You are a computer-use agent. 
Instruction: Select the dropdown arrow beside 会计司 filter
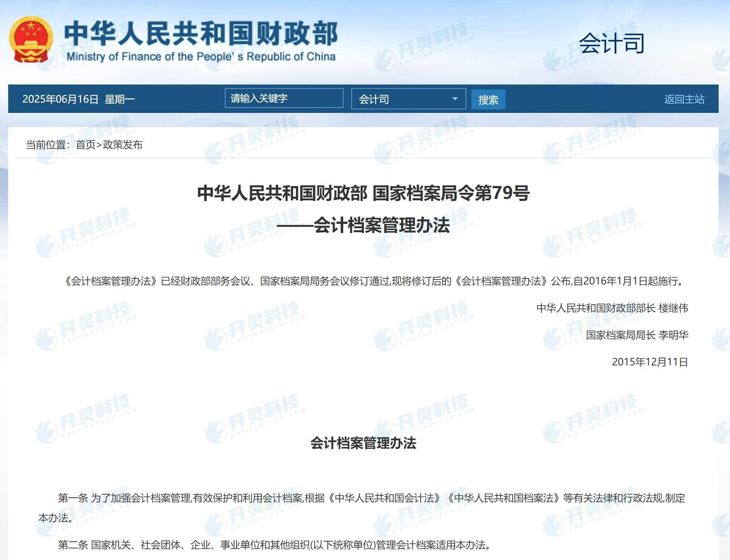(x=455, y=99)
